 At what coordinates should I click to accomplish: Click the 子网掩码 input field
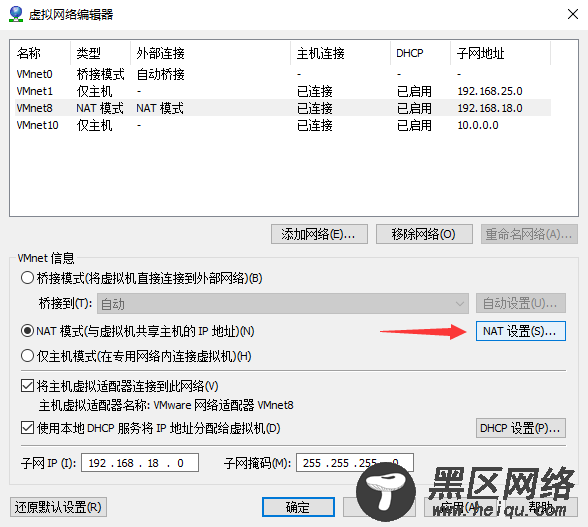click(x=355, y=463)
